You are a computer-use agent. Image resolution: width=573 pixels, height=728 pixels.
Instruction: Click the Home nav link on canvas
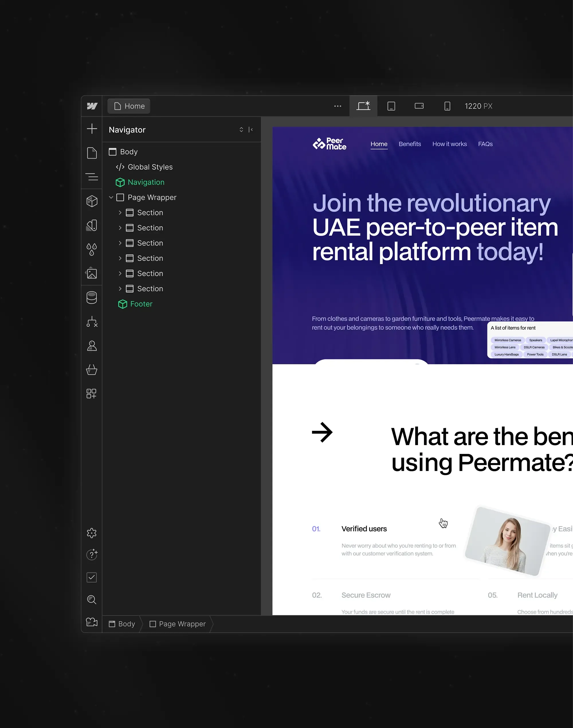(379, 144)
